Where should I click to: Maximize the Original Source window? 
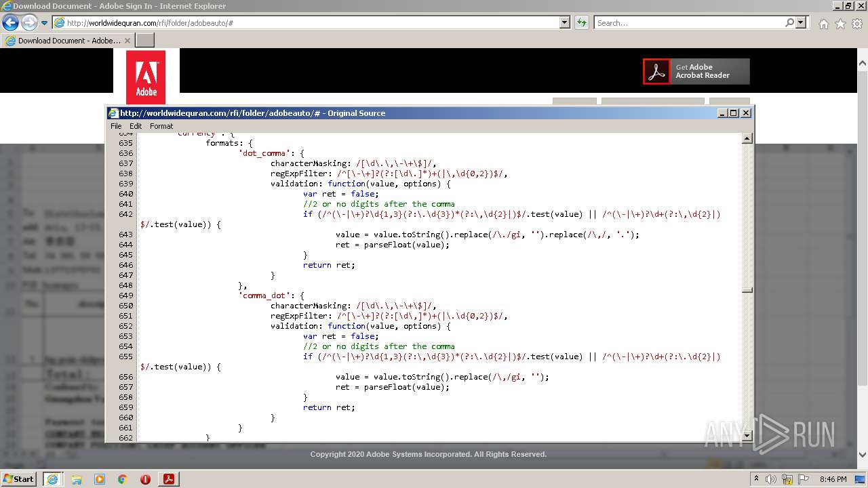733,113
